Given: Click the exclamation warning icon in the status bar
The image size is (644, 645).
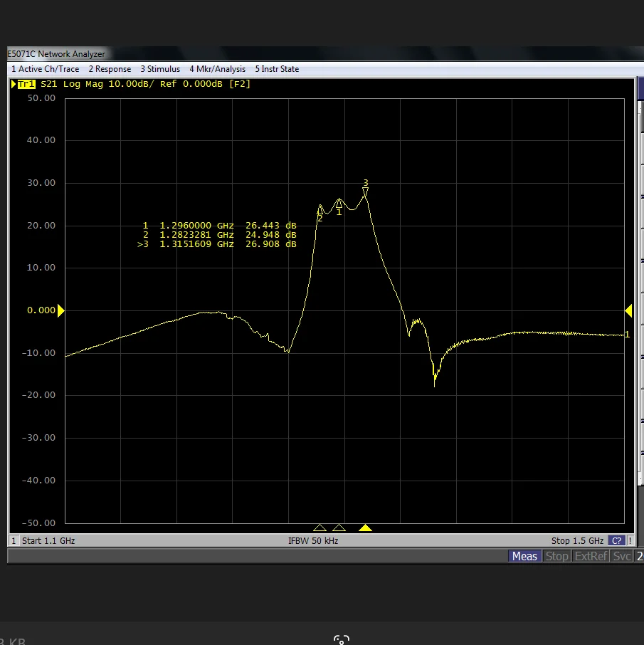Looking at the screenshot, I should point(630,540).
